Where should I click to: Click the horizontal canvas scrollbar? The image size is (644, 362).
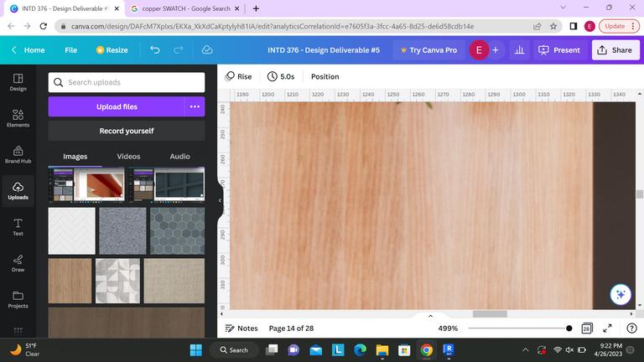pyautogui.click(x=490, y=314)
